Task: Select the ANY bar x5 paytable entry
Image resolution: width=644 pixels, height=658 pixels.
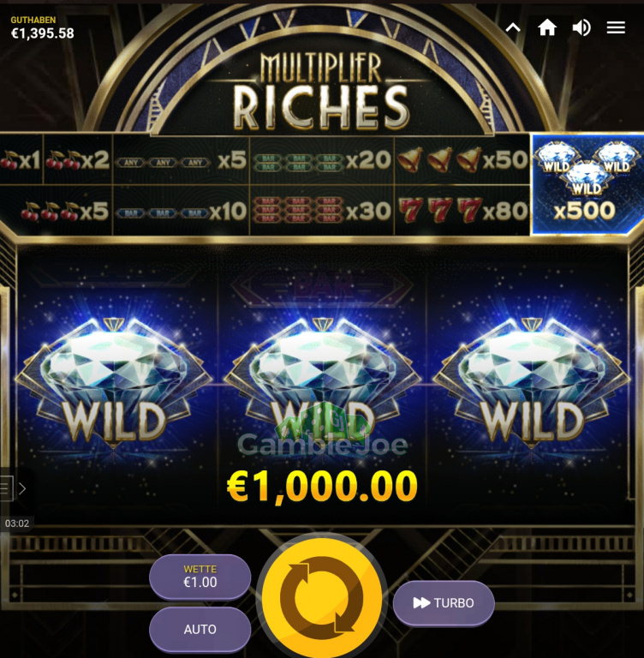Action: point(182,160)
